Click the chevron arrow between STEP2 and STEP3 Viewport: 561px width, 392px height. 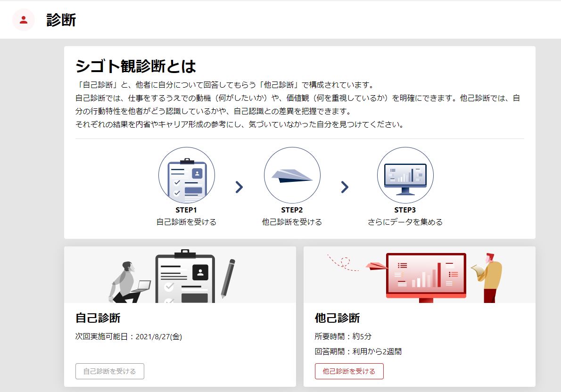[345, 188]
